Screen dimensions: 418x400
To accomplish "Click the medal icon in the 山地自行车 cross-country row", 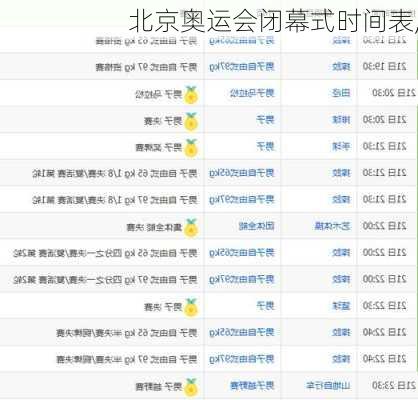I will pos(191,387).
